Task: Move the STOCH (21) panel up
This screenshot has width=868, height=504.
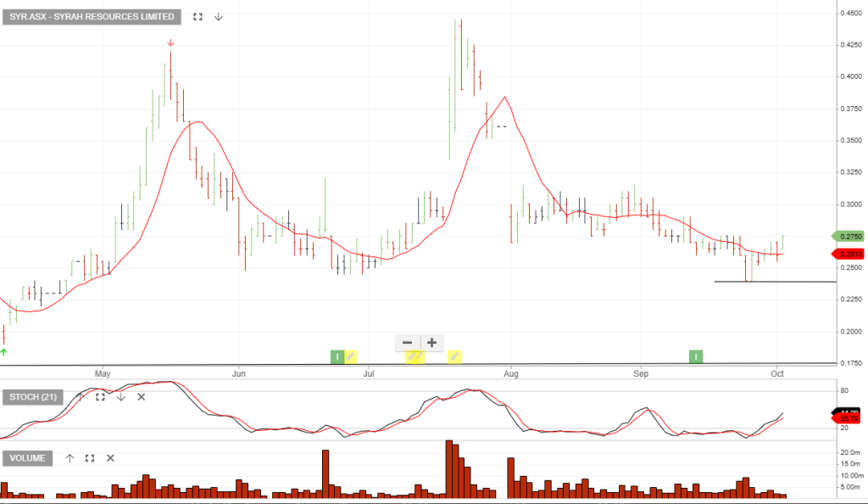Action: click(x=81, y=396)
